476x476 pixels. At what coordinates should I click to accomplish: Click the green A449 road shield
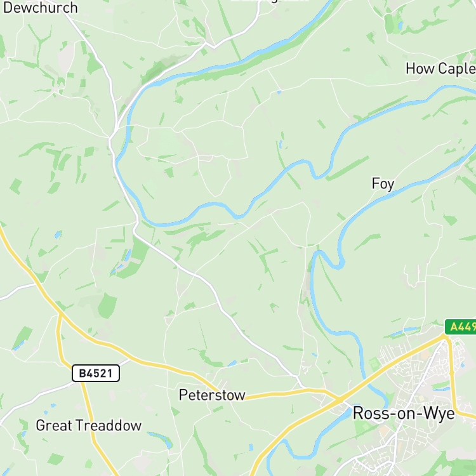click(461, 327)
